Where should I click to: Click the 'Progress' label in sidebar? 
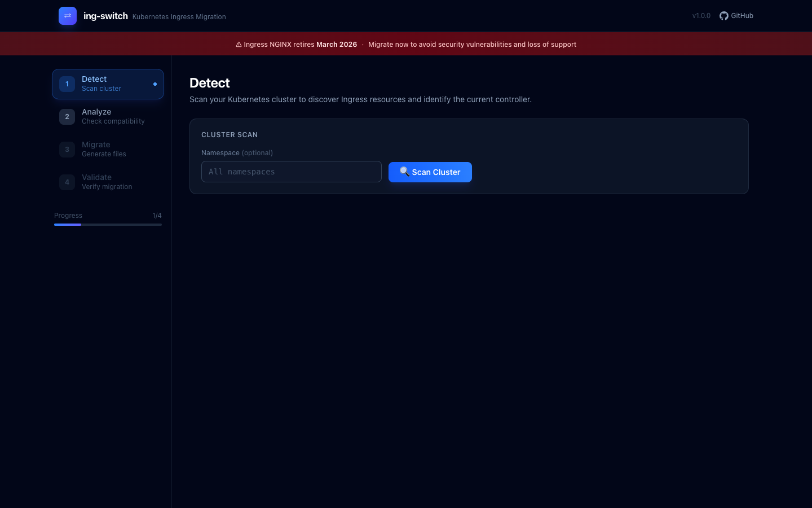click(x=68, y=216)
